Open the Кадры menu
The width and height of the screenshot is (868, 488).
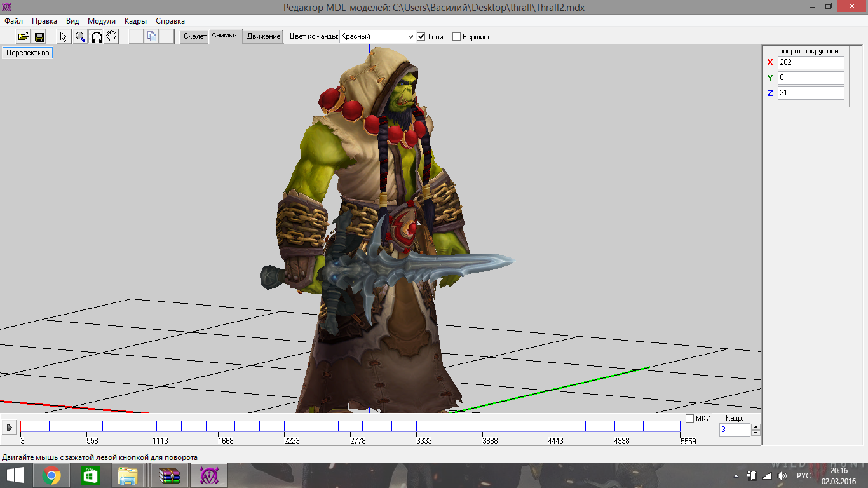[x=135, y=21]
